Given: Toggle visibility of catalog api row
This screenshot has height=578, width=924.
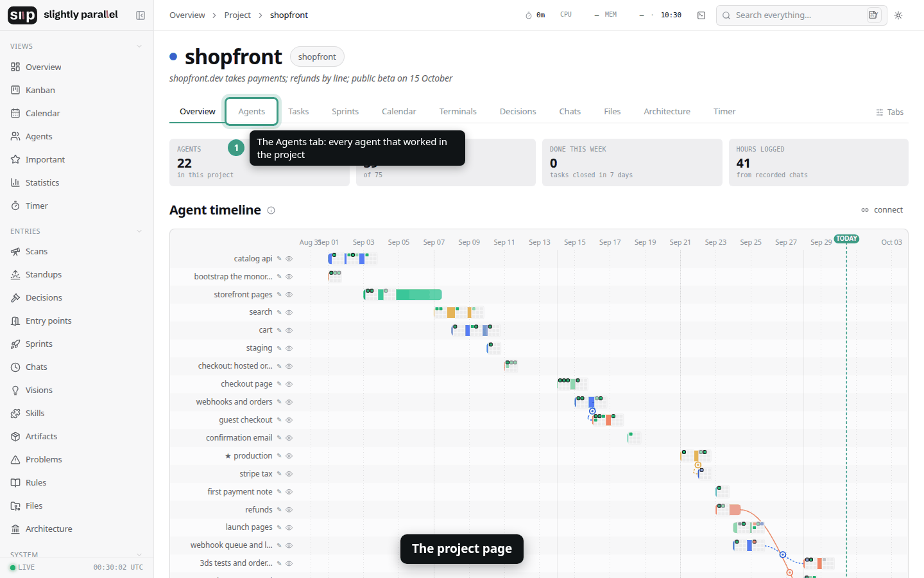Looking at the screenshot, I should point(289,259).
